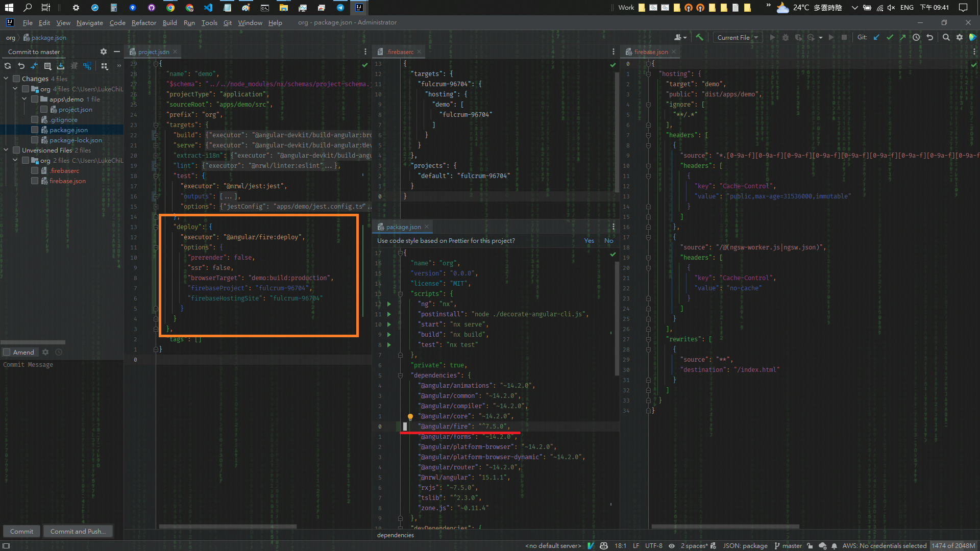Switch to the .firebaserc editor tab

pos(400,52)
